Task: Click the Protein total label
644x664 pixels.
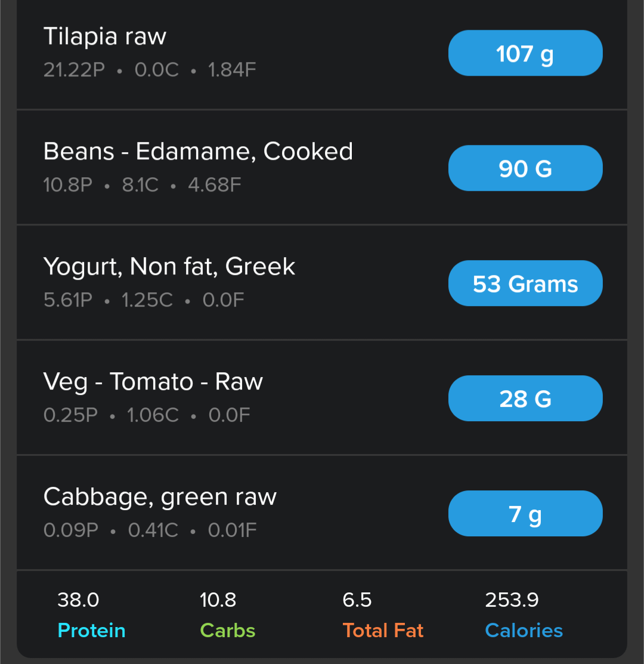Action: (91, 631)
